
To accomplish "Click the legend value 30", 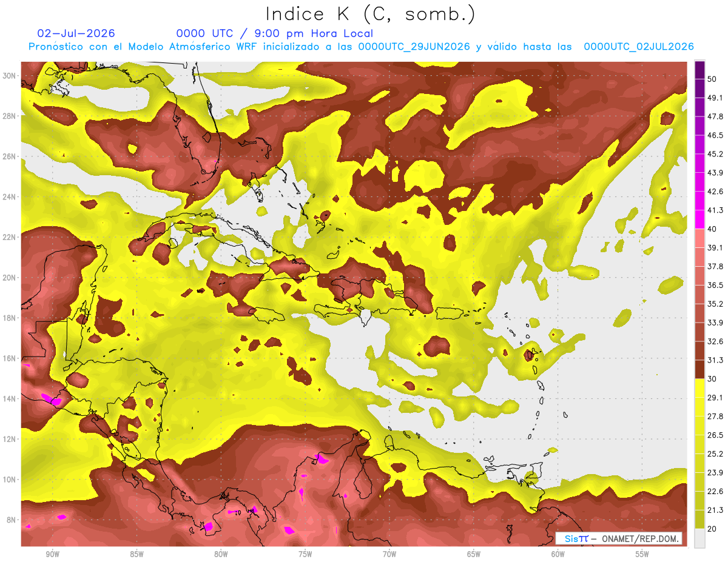I will click(x=713, y=379).
